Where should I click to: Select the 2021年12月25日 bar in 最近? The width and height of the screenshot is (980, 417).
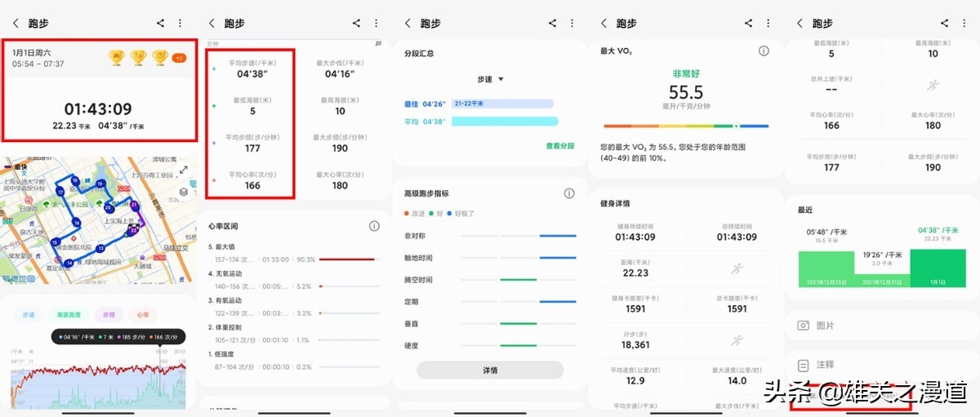tap(825, 268)
